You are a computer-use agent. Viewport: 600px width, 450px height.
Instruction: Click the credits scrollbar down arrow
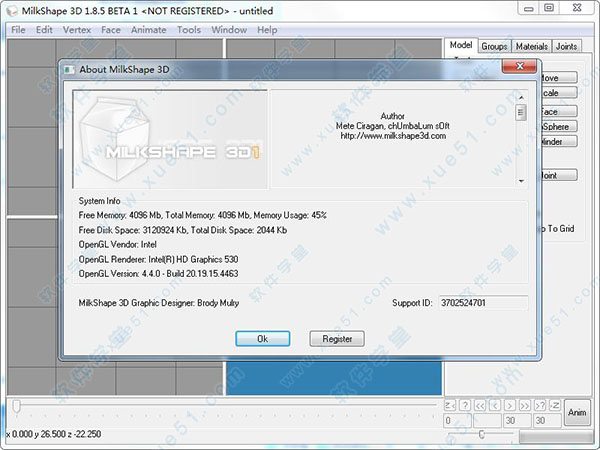tap(521, 181)
